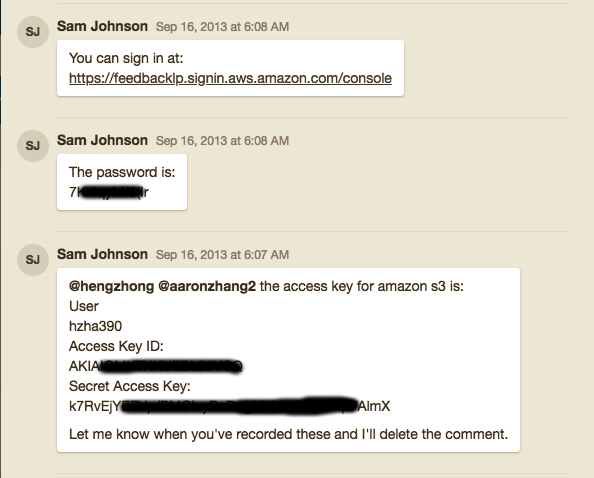Image resolution: width=594 pixels, height=478 pixels.
Task: Open the feedbacklp.signin.aws.amazon.com console link
Action: tap(230, 78)
